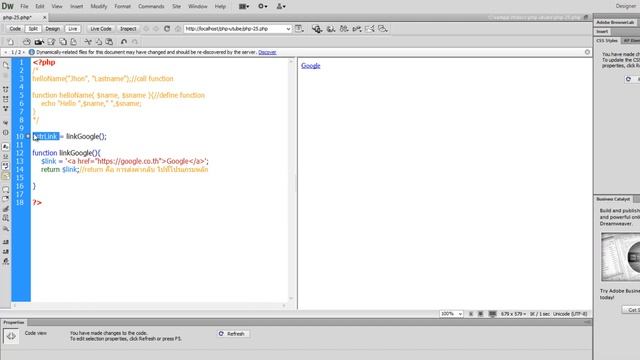Viewport: 640px width, 360px height.
Task: Click the Cut scissors icon
Action: click(88, 42)
